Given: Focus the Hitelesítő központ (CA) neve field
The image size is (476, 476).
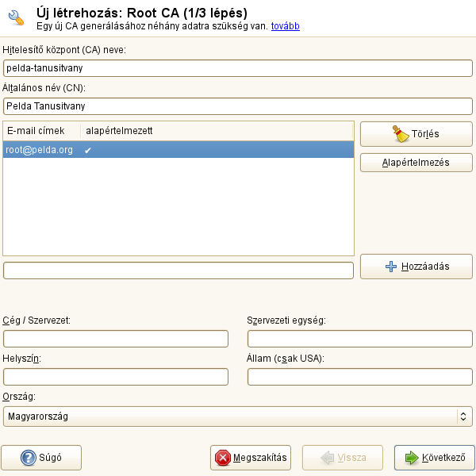Looking at the screenshot, I should [238, 68].
